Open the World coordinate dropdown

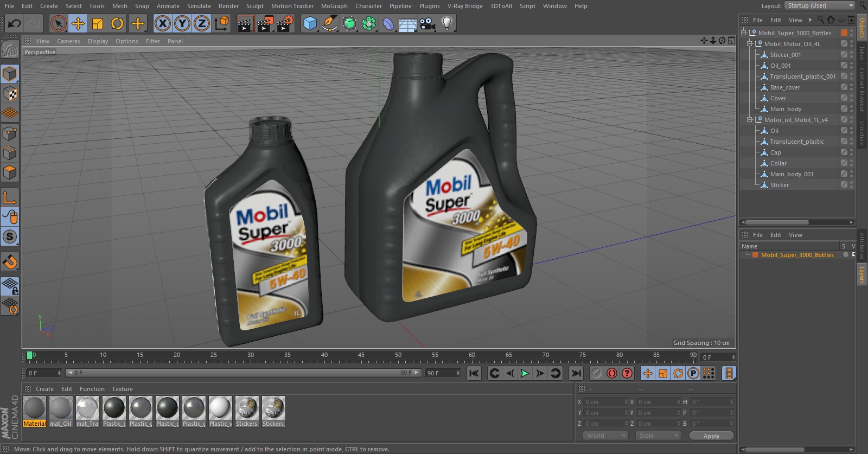coord(605,436)
